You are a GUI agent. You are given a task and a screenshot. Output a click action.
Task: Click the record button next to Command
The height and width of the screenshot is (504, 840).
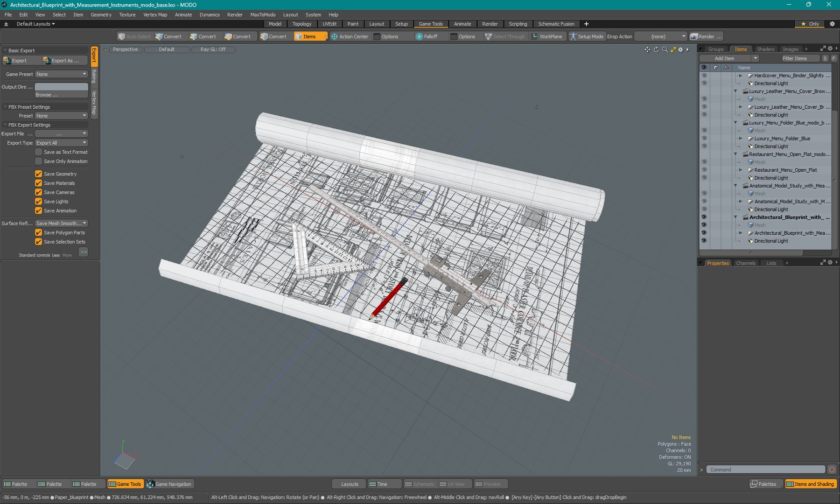pyautogui.click(x=832, y=469)
